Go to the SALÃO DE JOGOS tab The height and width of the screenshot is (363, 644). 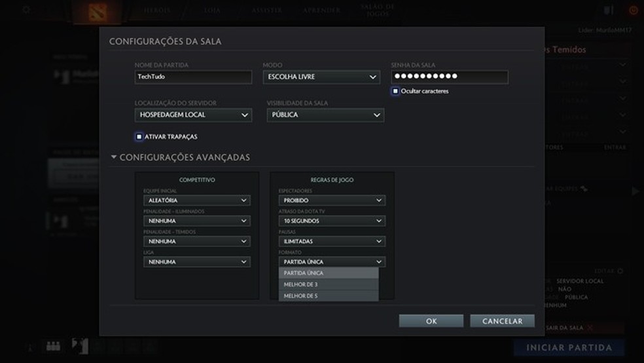[378, 10]
